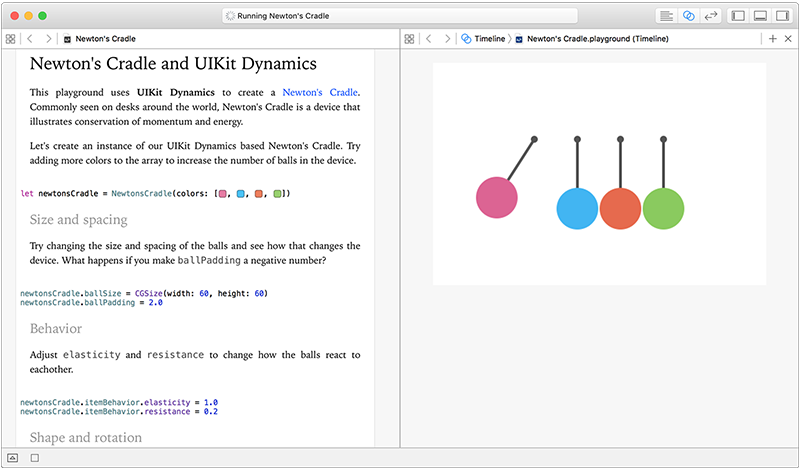The image size is (800, 470).
Task: Click the green ball in live view
Action: 663,209
